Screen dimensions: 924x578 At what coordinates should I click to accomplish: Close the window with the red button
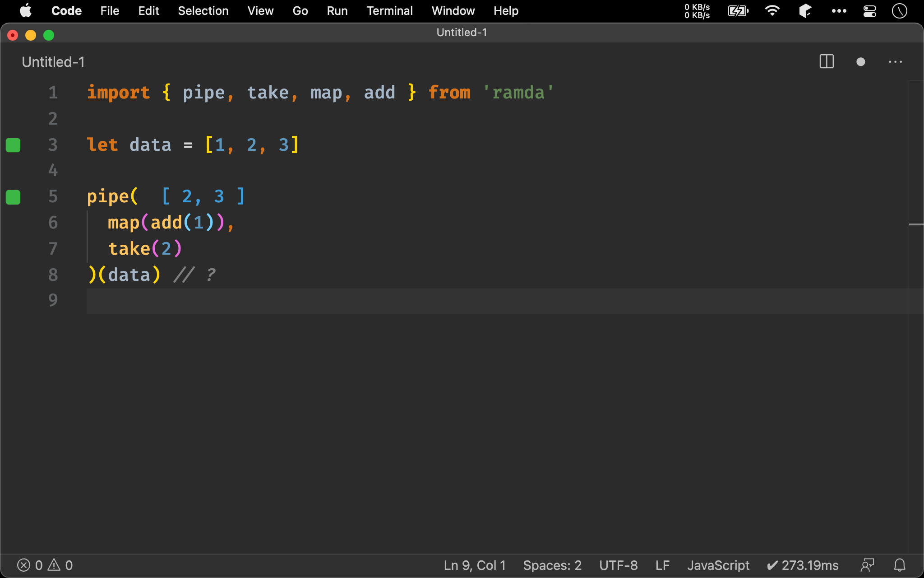point(13,35)
